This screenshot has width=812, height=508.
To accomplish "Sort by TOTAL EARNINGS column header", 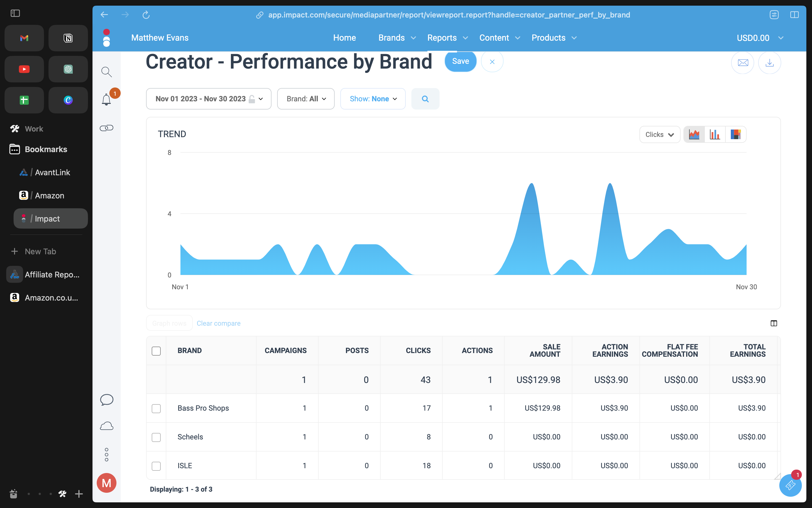I will [748, 351].
